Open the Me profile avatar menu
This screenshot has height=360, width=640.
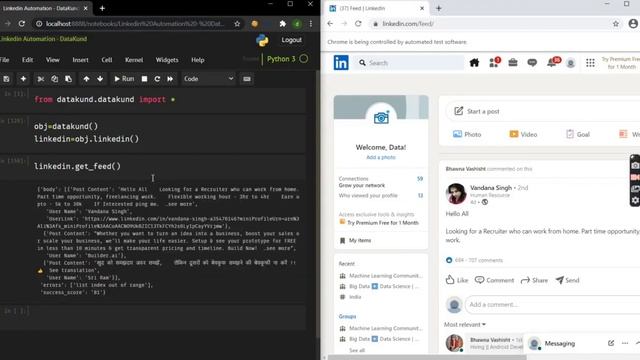pos(571,63)
